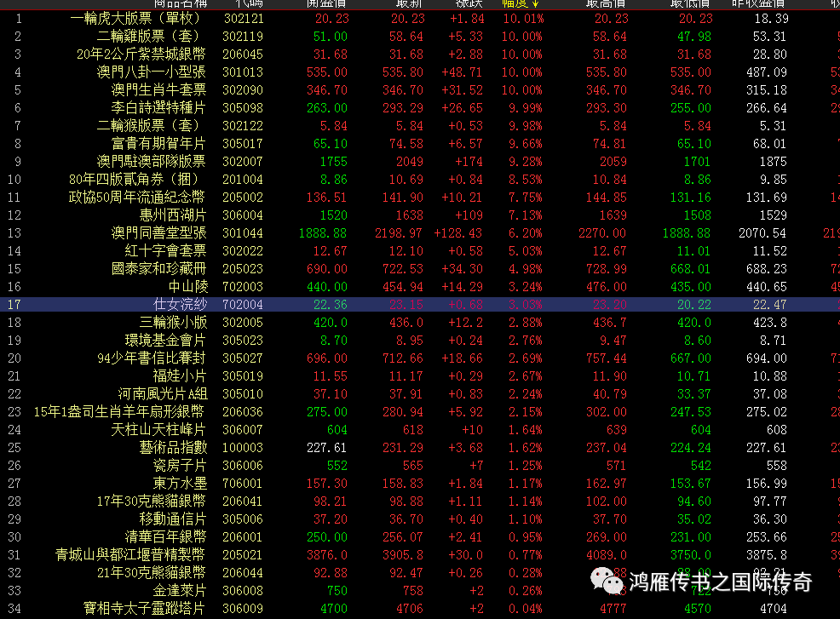Click previous close 487.09
Viewport: 840px width, 619px height.
[766, 72]
